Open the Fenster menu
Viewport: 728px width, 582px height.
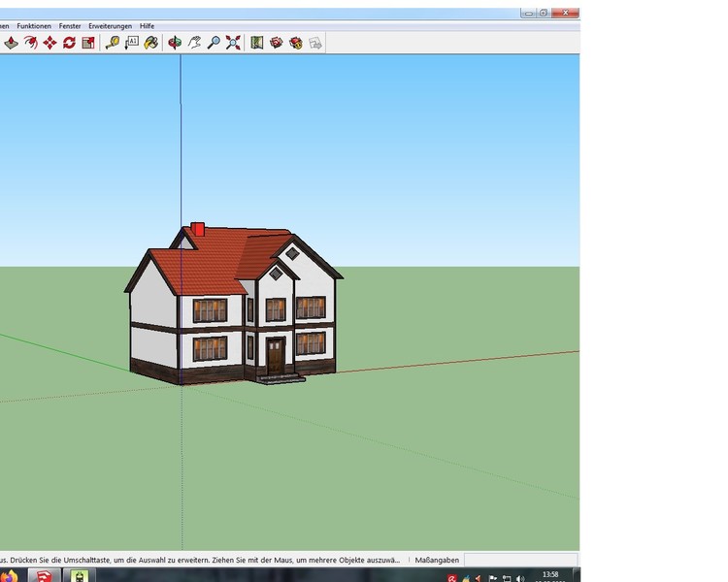70,26
